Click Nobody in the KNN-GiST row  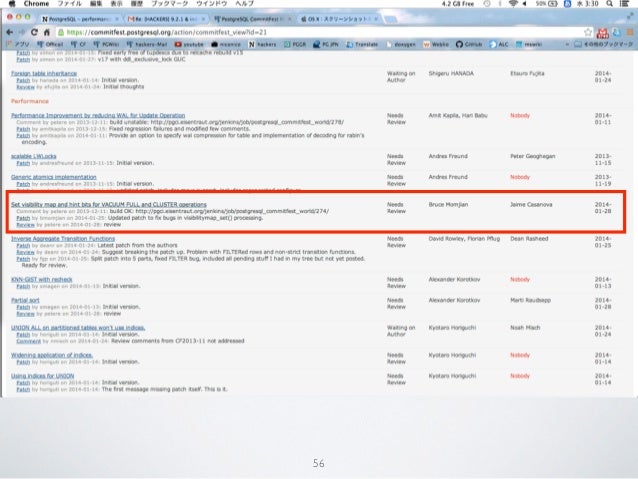pos(520,279)
